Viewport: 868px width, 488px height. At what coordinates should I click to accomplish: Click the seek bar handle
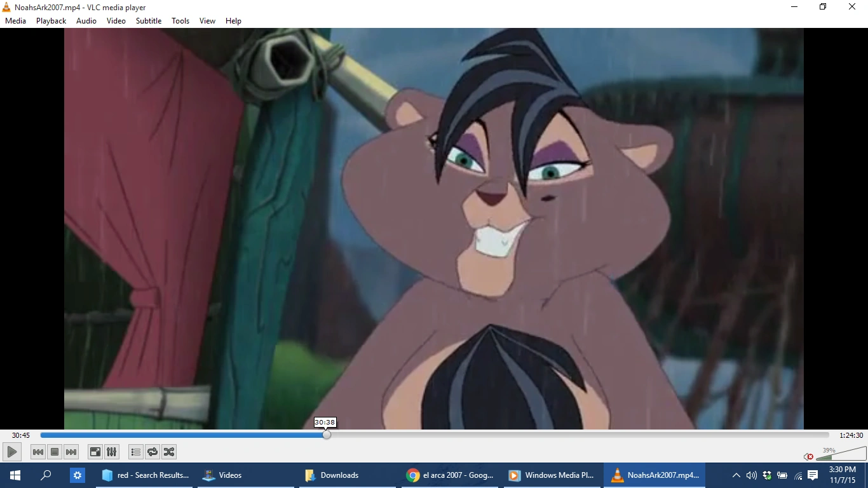(327, 435)
